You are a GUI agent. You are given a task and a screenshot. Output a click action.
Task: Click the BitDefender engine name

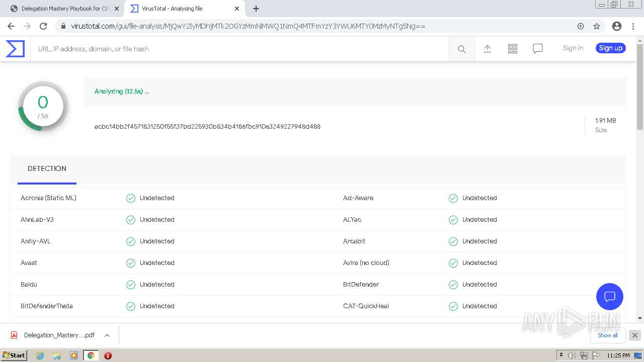pyautogui.click(x=361, y=285)
